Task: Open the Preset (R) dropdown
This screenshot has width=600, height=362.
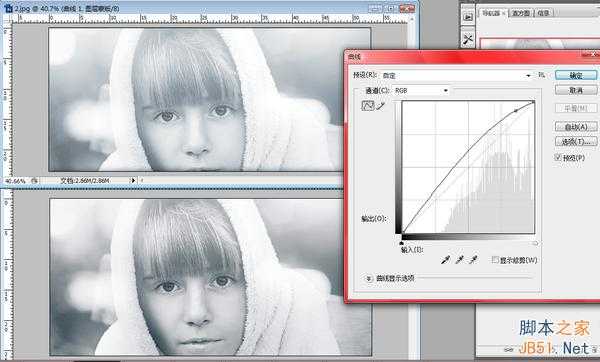Action: [457, 75]
